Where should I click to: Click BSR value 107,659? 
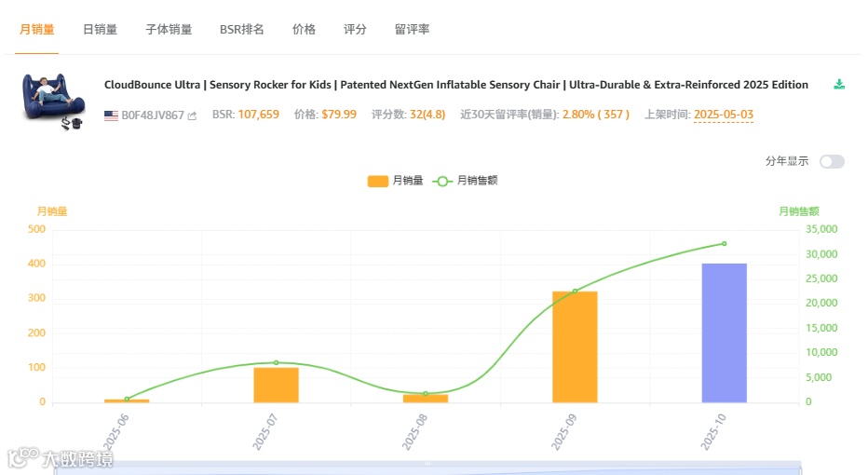click(259, 115)
